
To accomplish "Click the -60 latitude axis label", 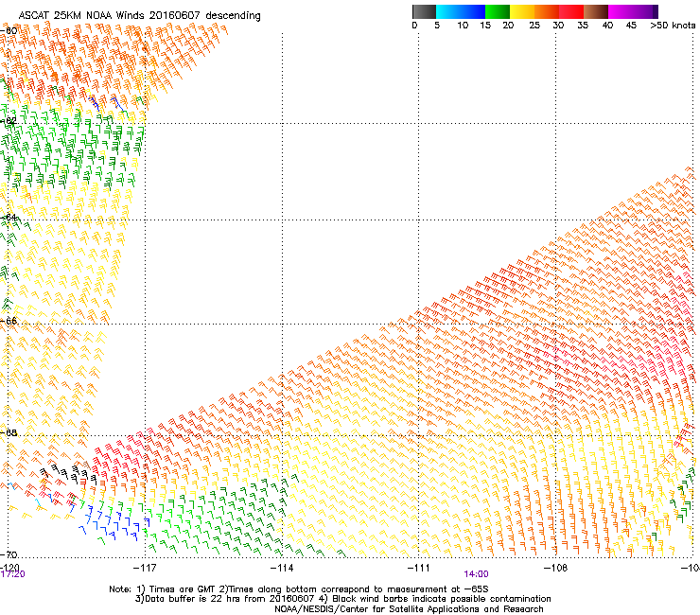I will tap(9, 31).
